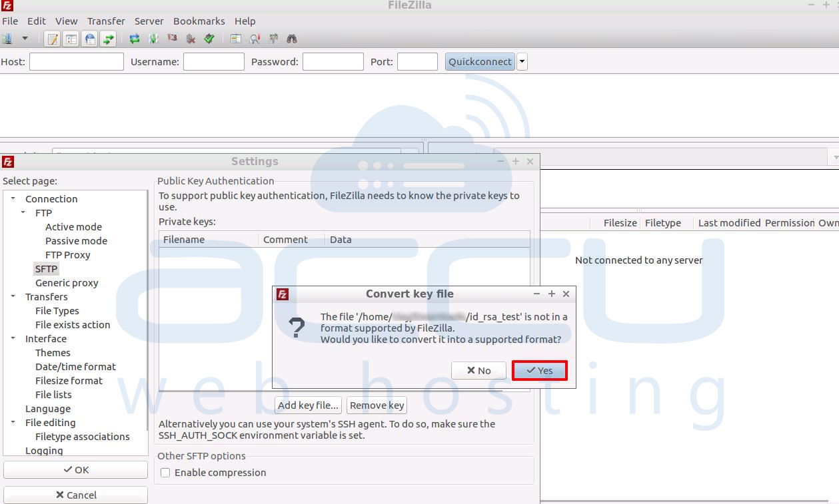839x504 pixels.
Task: Select the File lists settings page
Action: click(53, 395)
